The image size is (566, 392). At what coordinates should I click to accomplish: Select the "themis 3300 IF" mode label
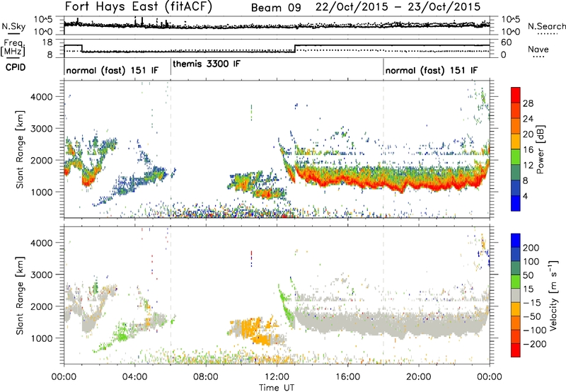(207, 64)
